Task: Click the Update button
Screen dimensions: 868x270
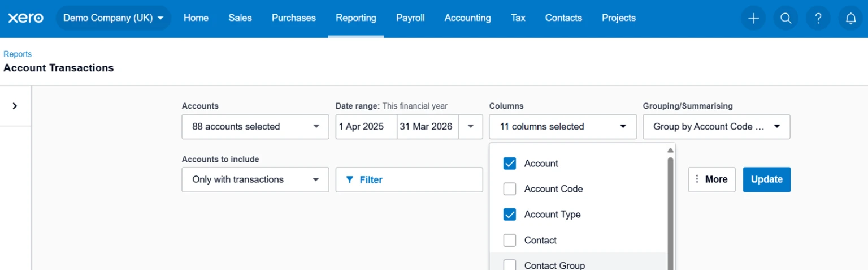Action: tap(767, 179)
